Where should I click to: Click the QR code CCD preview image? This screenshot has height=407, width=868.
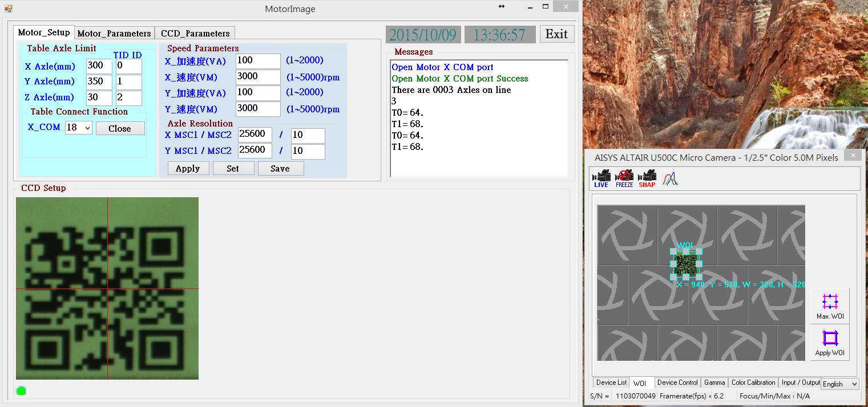click(x=107, y=288)
